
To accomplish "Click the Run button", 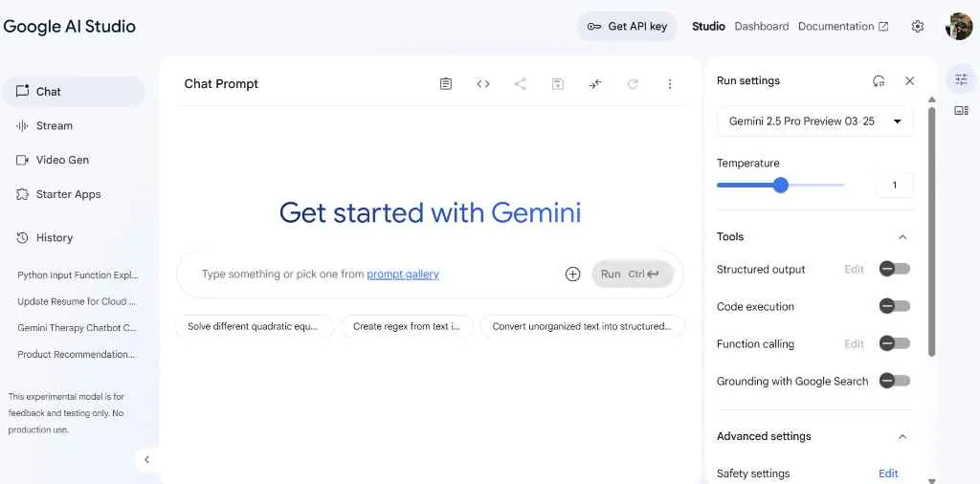I will (x=633, y=274).
